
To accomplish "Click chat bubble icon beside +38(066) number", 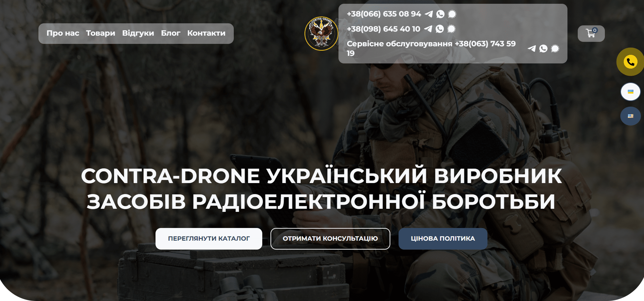I will point(452,14).
